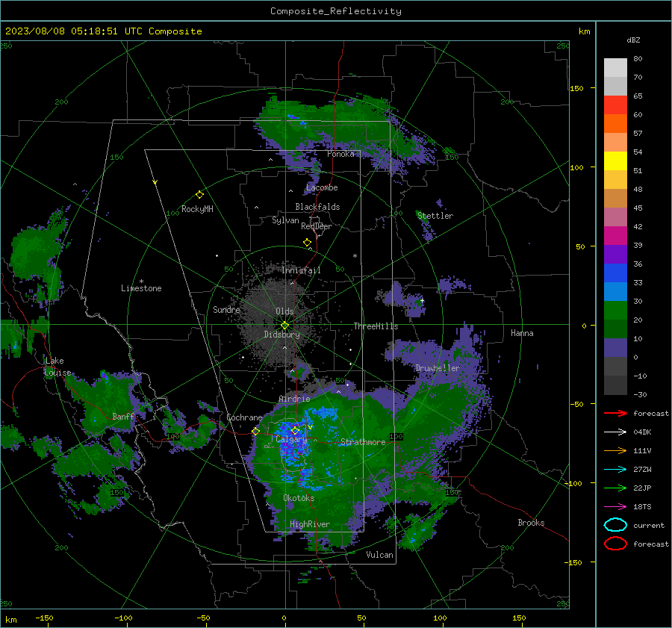Click the Blackfalds city label
This screenshot has width=672, height=628.
(x=317, y=207)
